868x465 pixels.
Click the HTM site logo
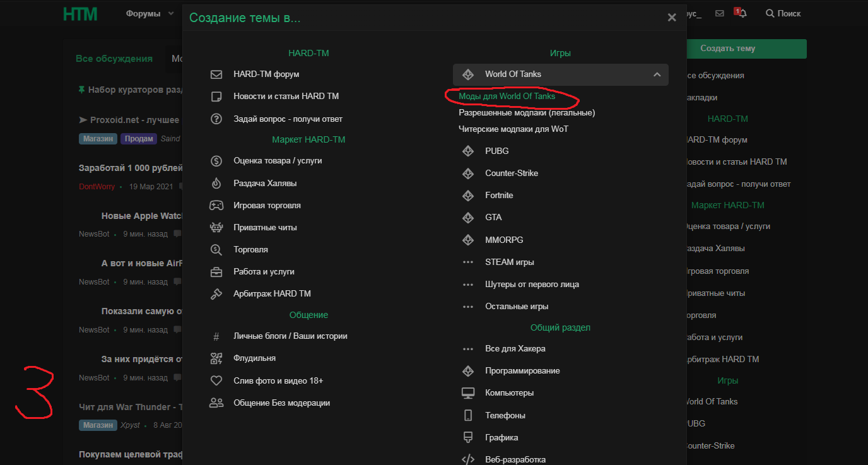coord(80,13)
